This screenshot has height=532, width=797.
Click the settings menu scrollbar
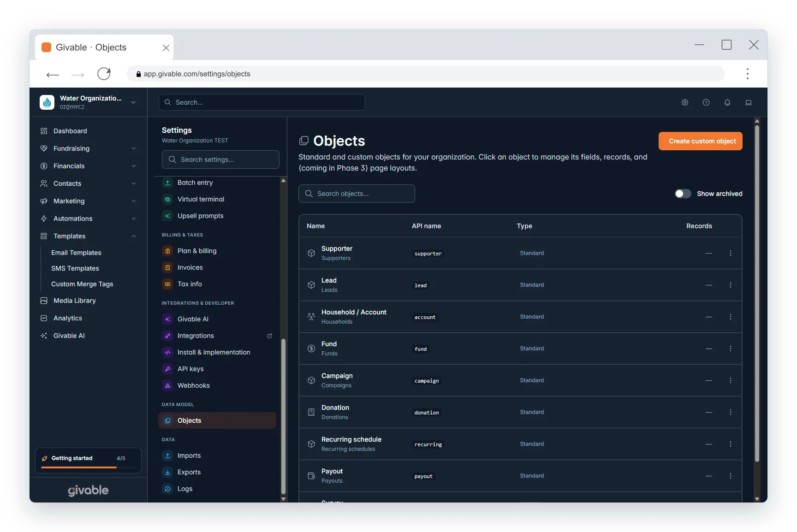tap(283, 416)
